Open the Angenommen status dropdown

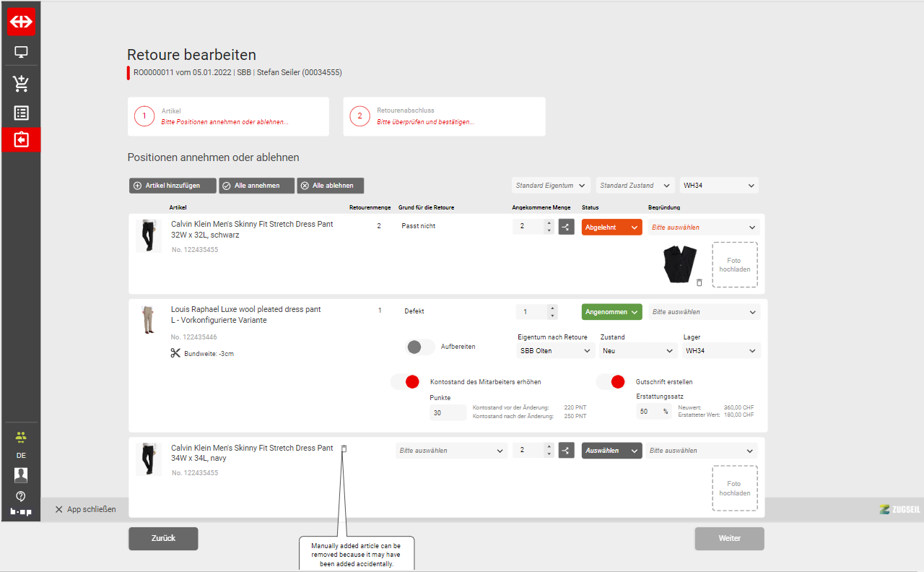612,312
